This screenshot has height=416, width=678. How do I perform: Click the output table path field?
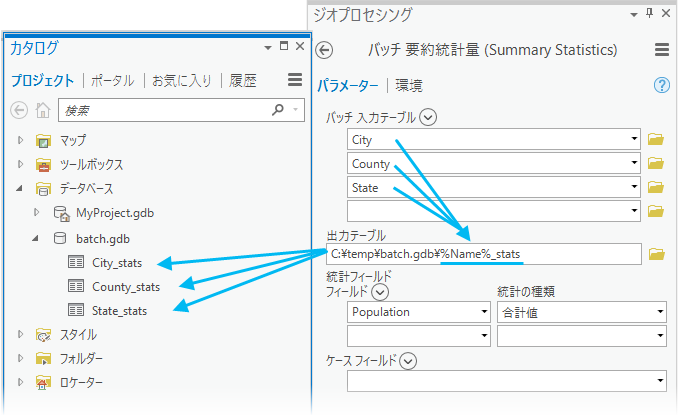click(484, 254)
